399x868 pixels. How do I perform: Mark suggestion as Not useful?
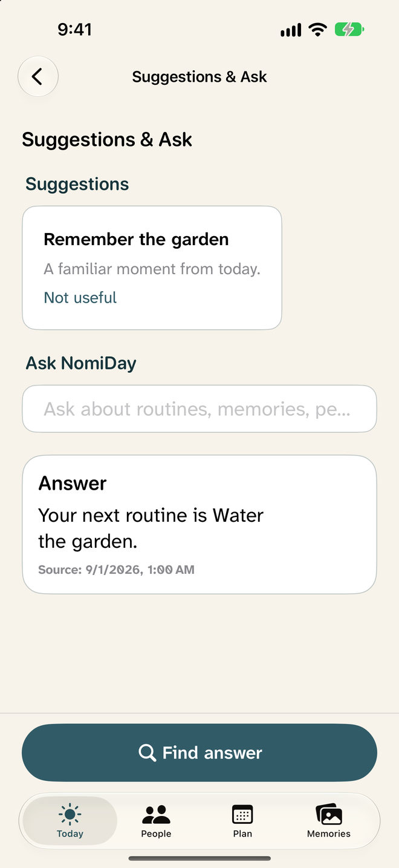click(80, 298)
